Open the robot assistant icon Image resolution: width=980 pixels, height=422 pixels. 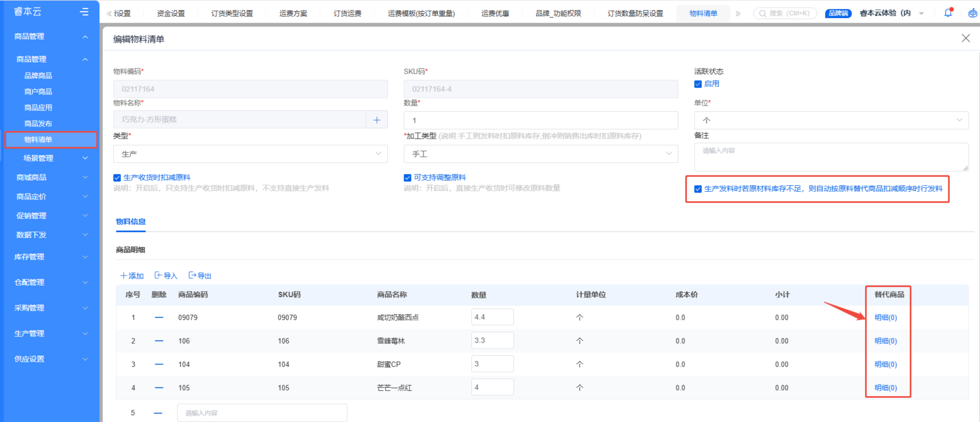click(972, 13)
